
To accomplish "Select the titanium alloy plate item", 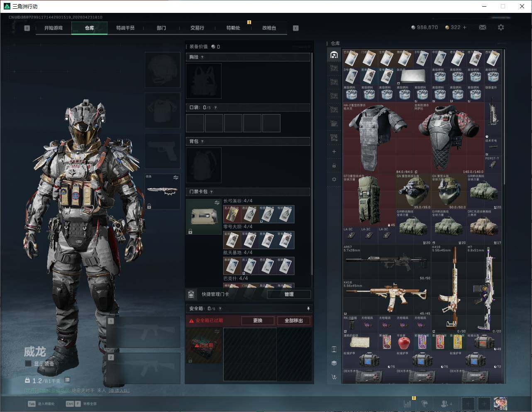I will pyautogui.click(x=413, y=76).
